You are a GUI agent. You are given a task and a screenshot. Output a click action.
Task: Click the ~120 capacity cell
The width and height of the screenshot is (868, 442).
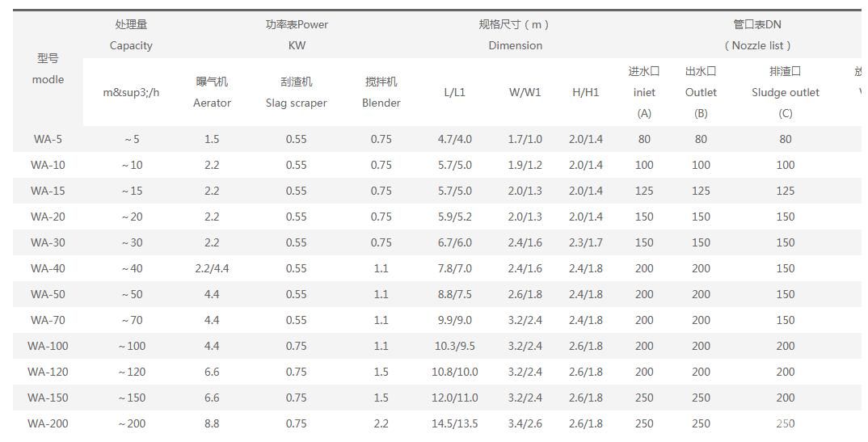(131, 372)
